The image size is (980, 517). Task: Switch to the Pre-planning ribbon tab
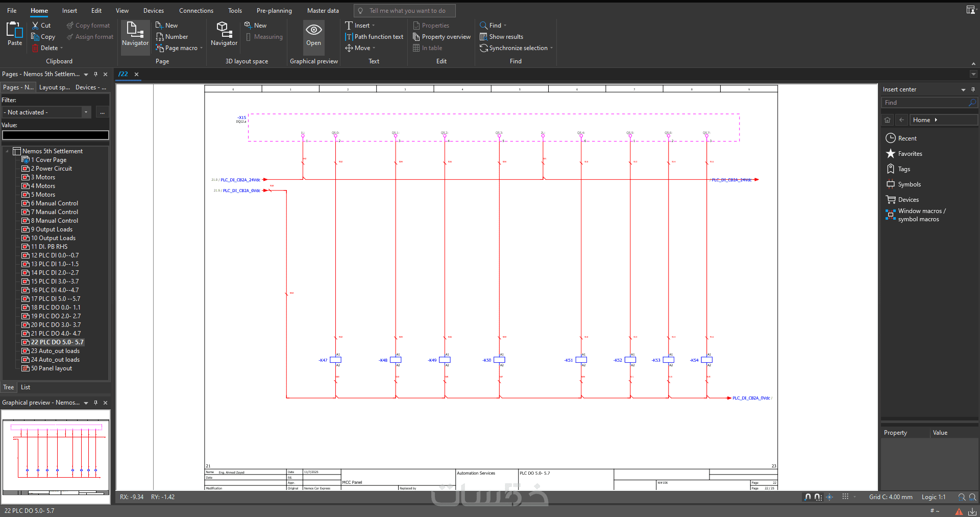(x=274, y=10)
